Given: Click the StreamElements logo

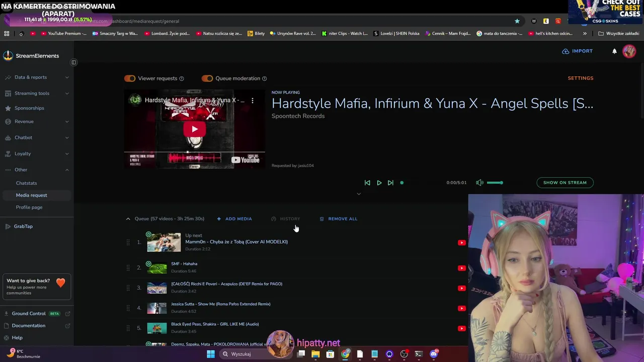Looking at the screenshot, I should coord(31,56).
